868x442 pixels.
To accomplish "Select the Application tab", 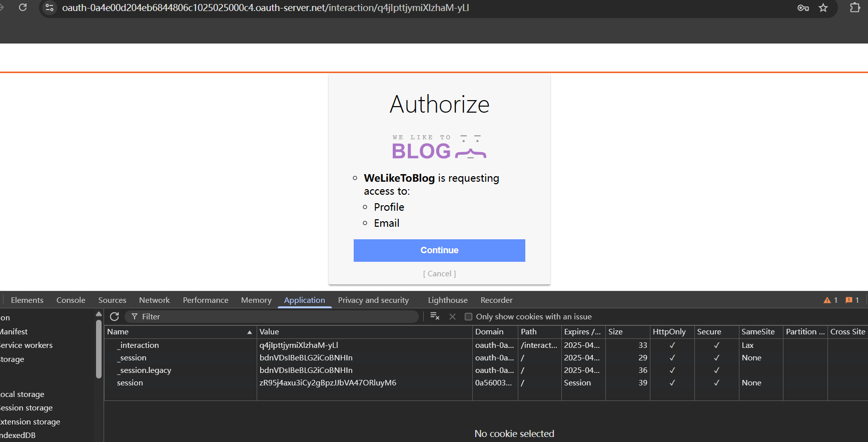I will coord(305,300).
